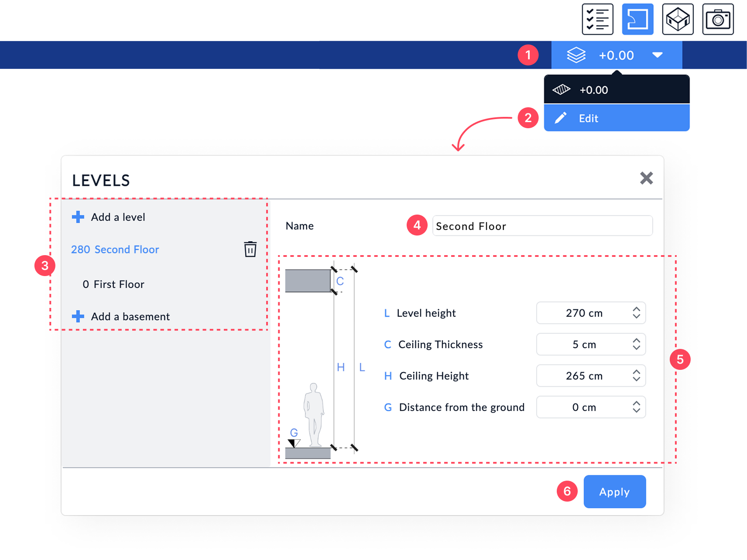This screenshot has height=560, width=747.
Task: Increase Level height with the stepper
Action: 637,310
